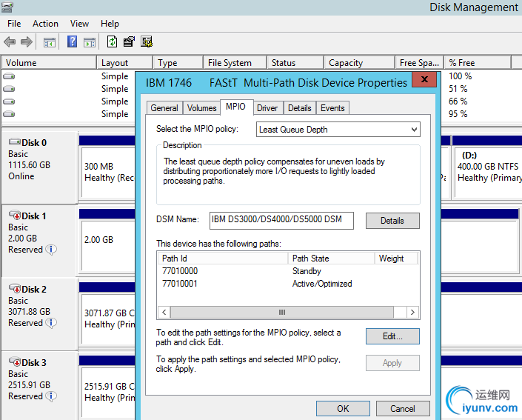Click the Forward arrow toolbar icon
This screenshot has height=420, width=522.
[x=27, y=42]
